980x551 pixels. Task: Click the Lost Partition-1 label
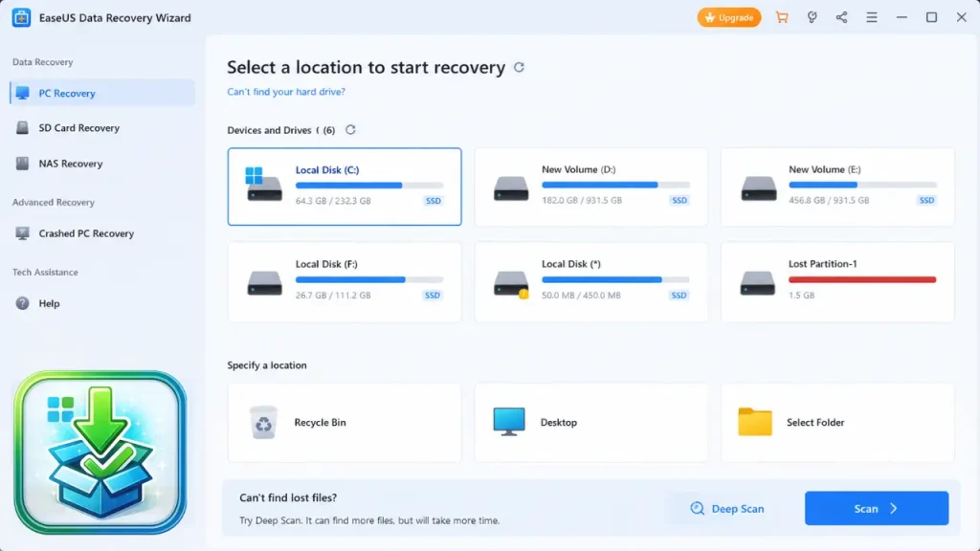822,264
